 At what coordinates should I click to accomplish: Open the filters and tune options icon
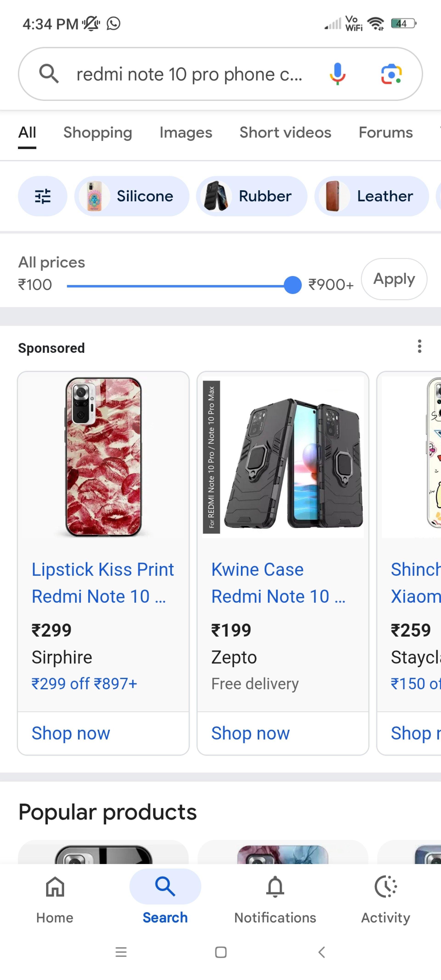(x=43, y=196)
